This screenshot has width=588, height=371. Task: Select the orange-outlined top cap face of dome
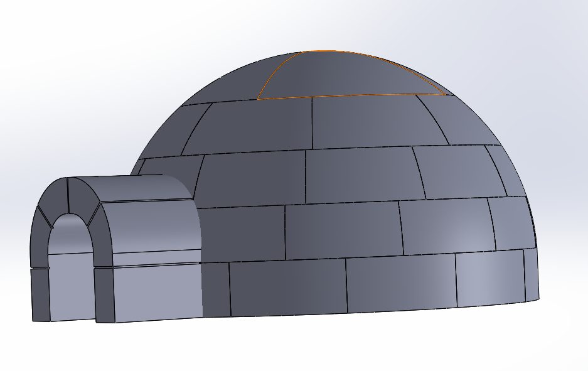coord(351,74)
